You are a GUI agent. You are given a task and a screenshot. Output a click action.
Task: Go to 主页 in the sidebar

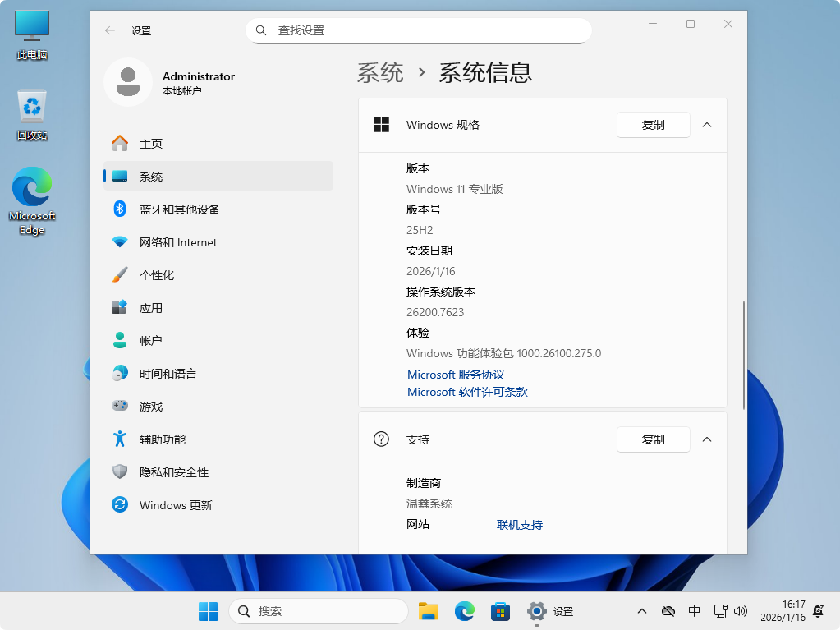[151, 144]
